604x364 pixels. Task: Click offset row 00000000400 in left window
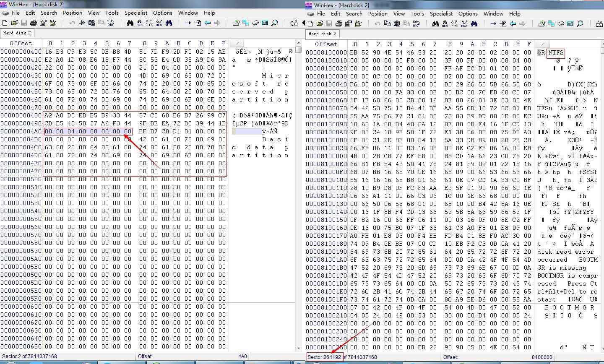(21, 52)
